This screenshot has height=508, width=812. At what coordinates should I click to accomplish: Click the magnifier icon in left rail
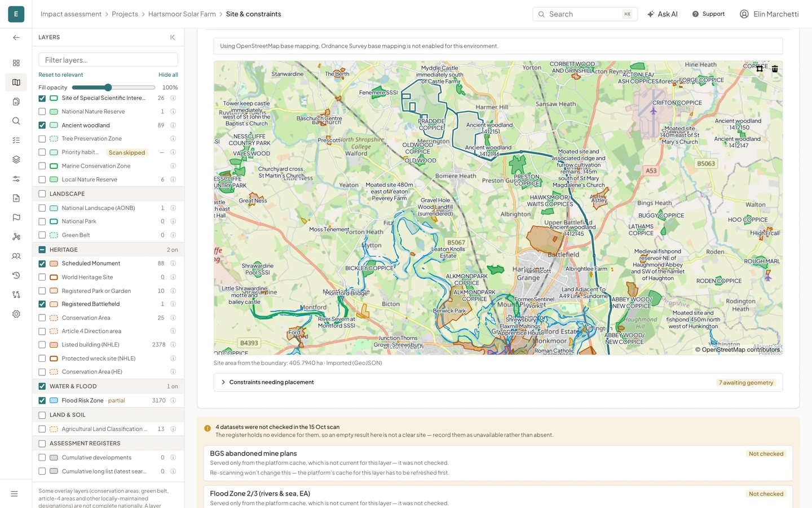coord(16,121)
